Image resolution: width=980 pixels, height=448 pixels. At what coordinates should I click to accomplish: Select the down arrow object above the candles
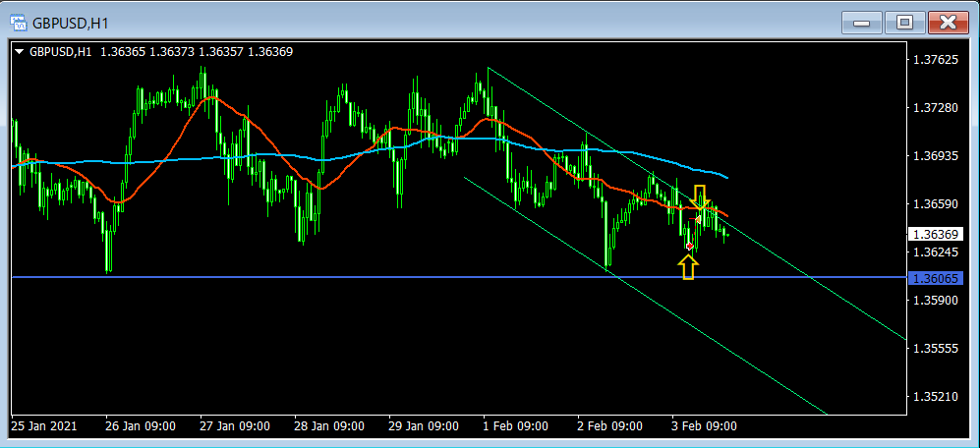pos(700,196)
